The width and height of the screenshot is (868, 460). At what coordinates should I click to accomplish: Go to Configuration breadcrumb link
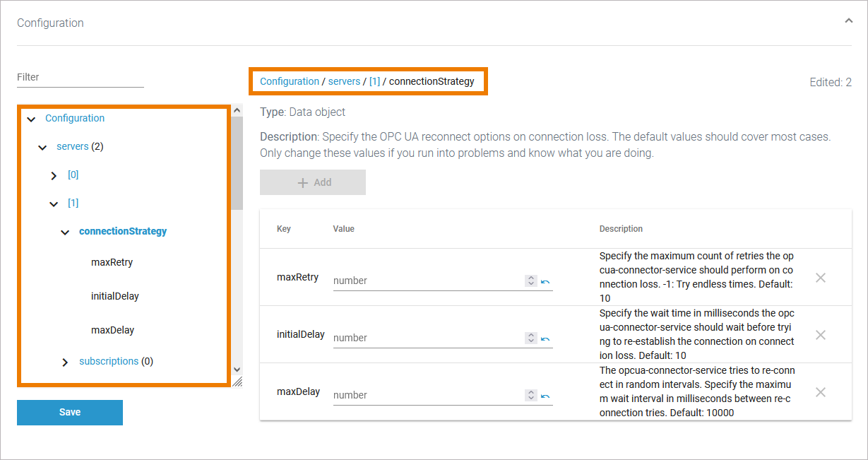tap(290, 81)
